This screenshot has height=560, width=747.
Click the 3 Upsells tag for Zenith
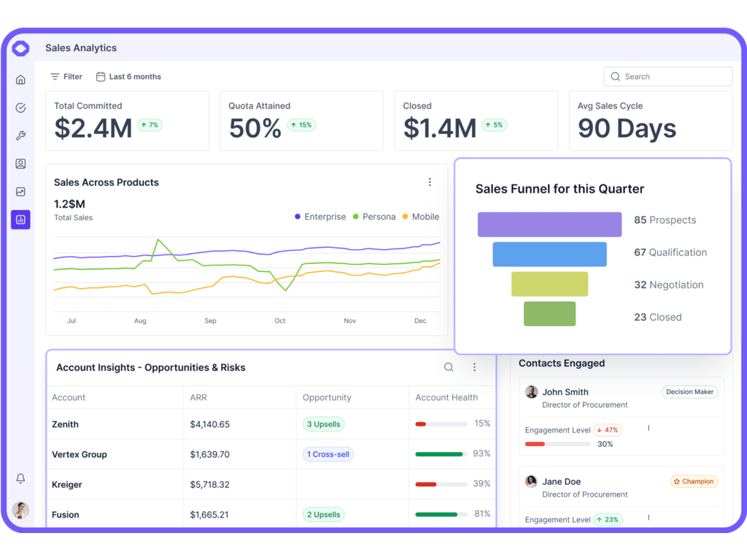tap(323, 424)
